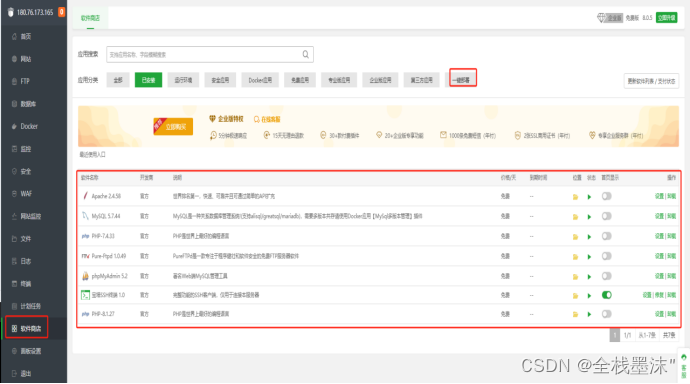This screenshot has height=384, width=690.
Task: Click the Apache feather logo icon
Action: [85, 196]
